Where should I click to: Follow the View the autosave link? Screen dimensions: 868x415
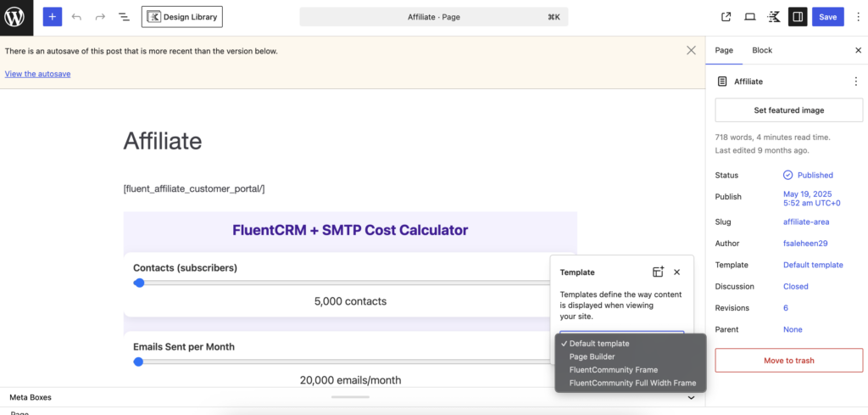click(37, 74)
